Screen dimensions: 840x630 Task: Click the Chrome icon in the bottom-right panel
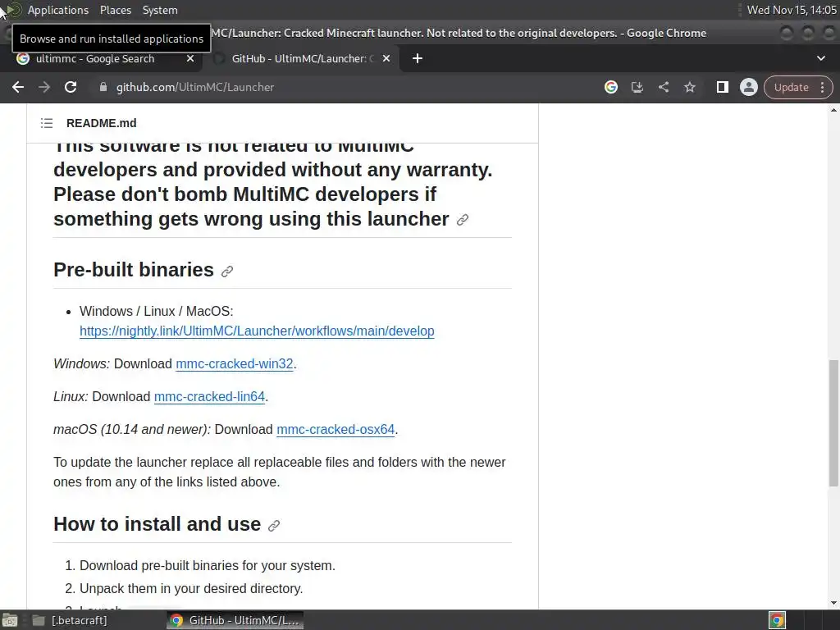777,620
